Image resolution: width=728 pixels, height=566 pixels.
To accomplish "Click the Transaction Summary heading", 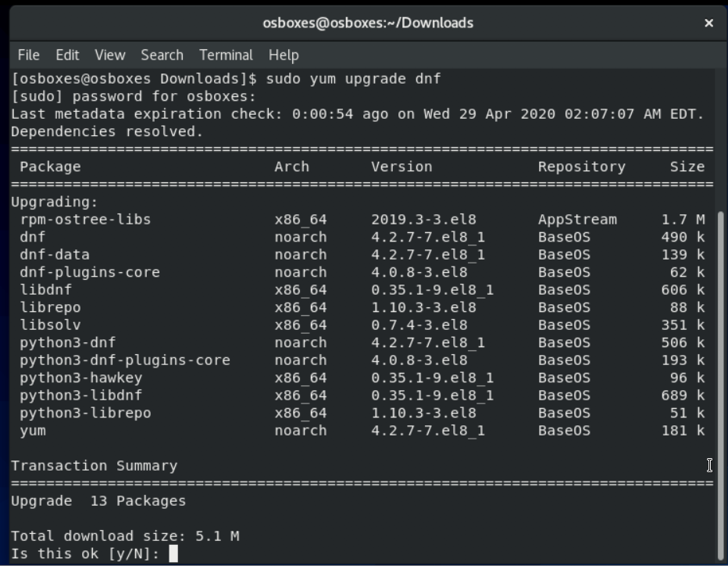I will [x=94, y=466].
